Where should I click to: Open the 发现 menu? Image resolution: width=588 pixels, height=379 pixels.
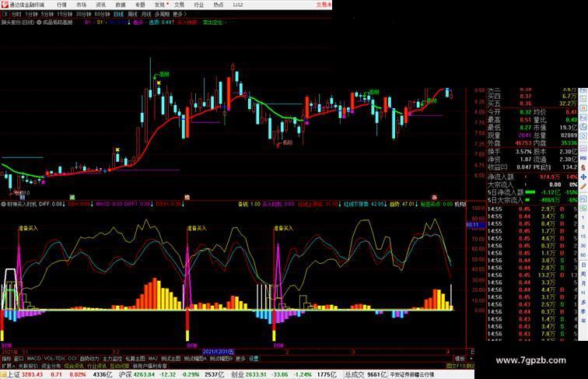tap(159, 5)
